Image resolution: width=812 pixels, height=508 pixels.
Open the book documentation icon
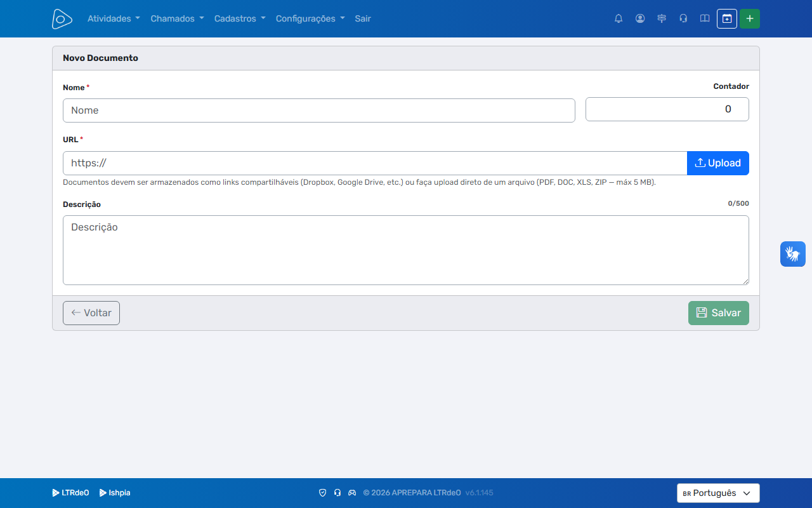(705, 18)
